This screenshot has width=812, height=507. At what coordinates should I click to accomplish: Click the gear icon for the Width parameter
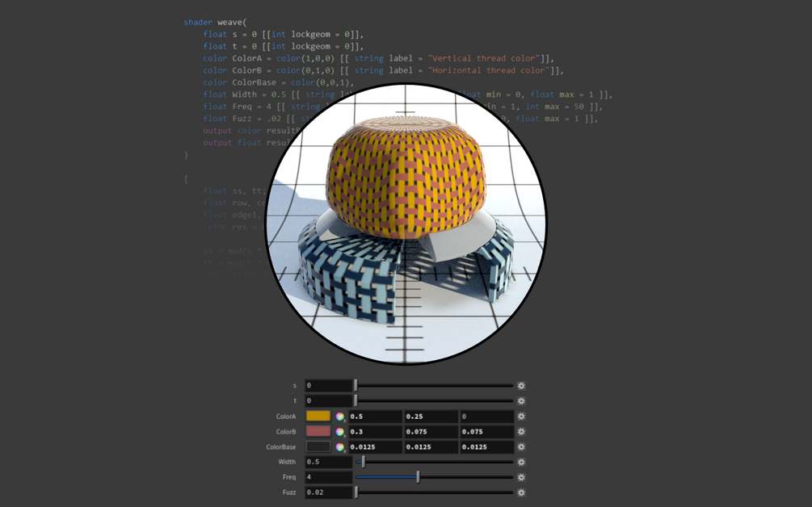[521, 462]
